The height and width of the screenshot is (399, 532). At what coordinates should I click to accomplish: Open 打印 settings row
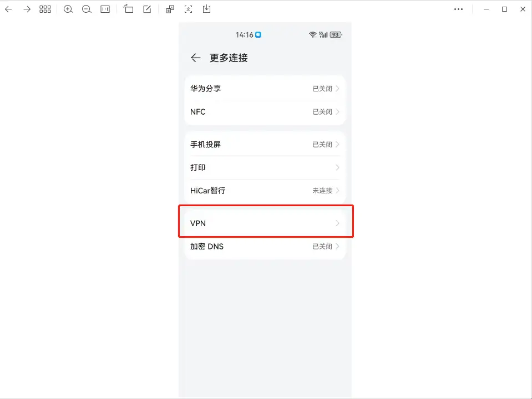click(265, 167)
